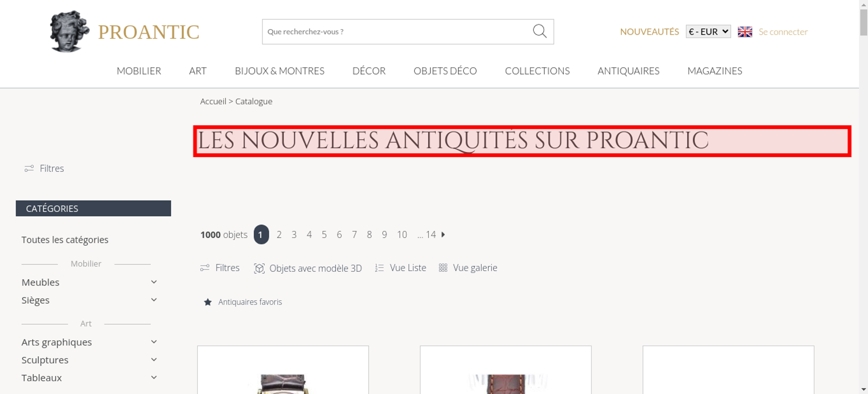Screen dimensions: 868x394
Task: Go to next page arrow in pagination
Action: 443,234
